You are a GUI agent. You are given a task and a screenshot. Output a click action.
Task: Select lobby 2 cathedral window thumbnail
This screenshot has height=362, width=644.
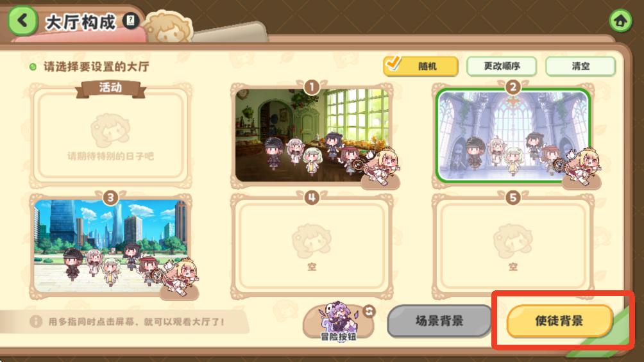coord(513,135)
